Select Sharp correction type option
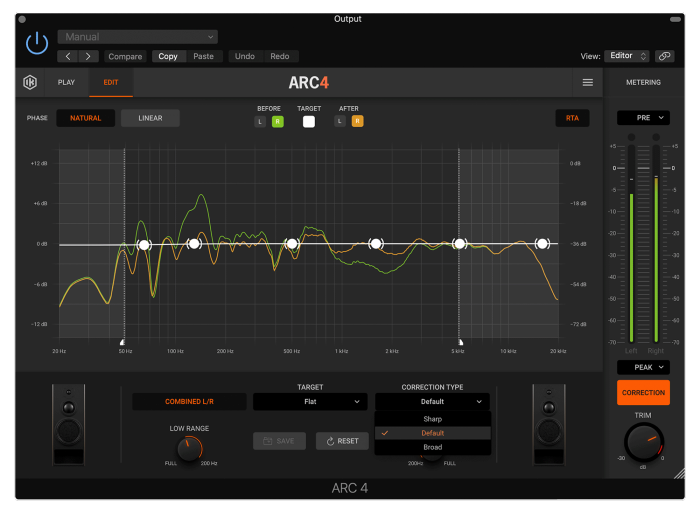 point(432,419)
